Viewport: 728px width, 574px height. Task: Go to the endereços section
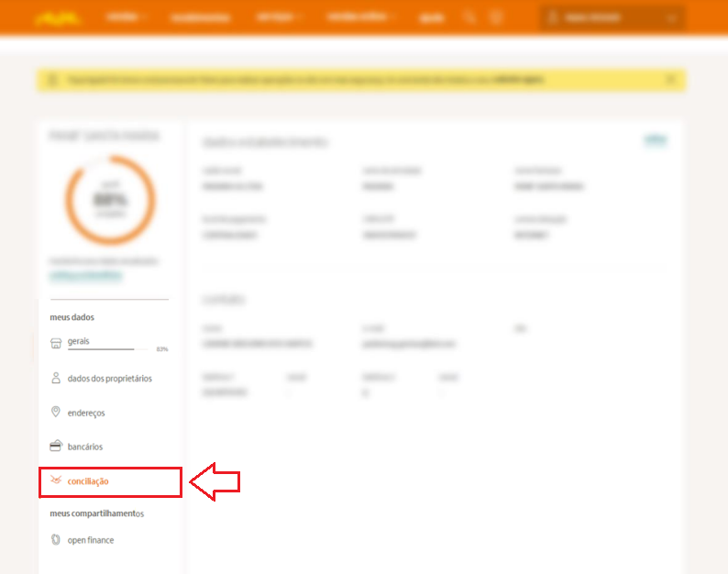click(86, 413)
